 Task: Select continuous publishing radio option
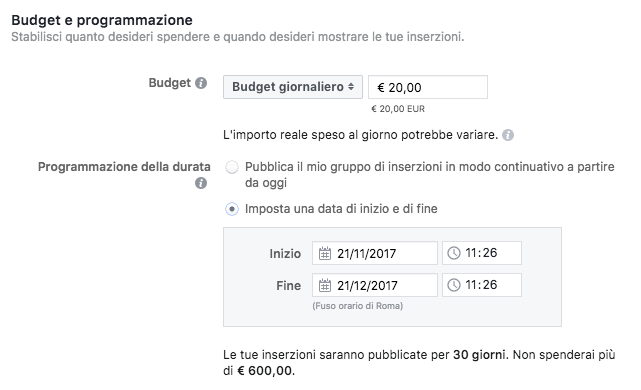coord(232,167)
